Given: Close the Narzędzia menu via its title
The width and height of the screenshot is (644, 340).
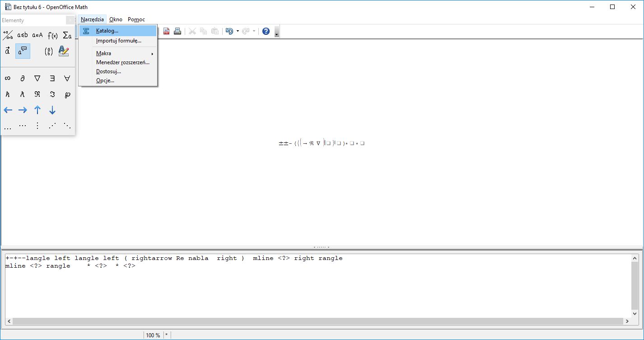Looking at the screenshot, I should [x=92, y=19].
